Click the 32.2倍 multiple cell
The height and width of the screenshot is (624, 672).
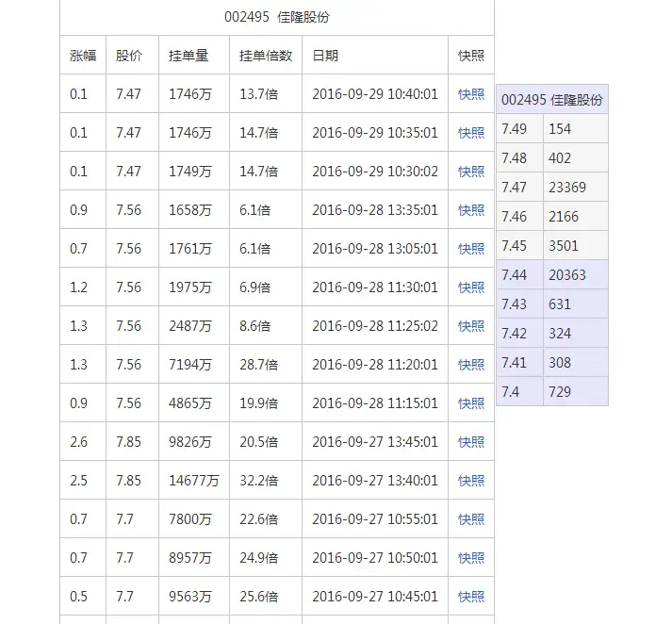(x=266, y=481)
